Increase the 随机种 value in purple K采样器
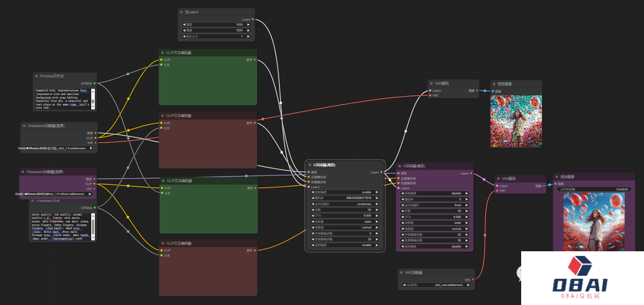 [466, 199]
